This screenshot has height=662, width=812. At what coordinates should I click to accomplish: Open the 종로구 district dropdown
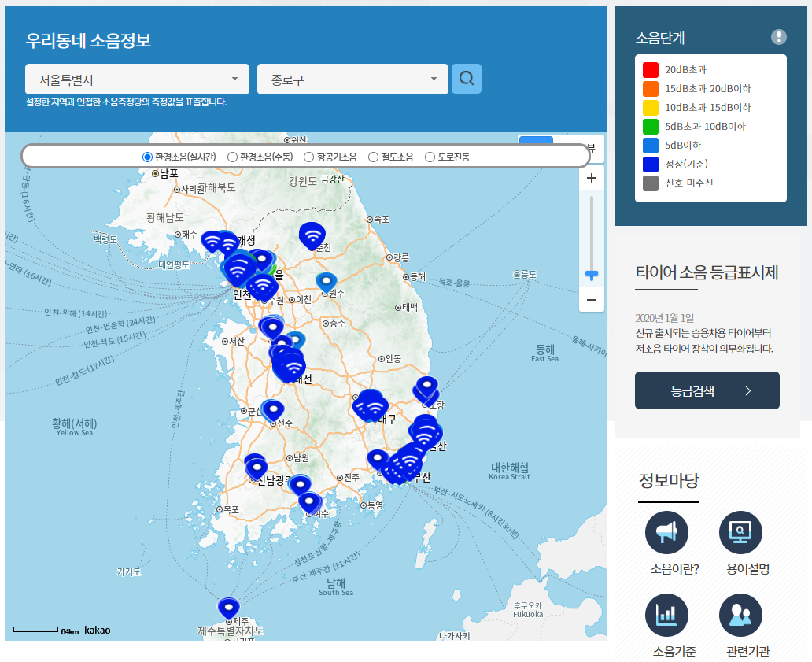pos(352,80)
